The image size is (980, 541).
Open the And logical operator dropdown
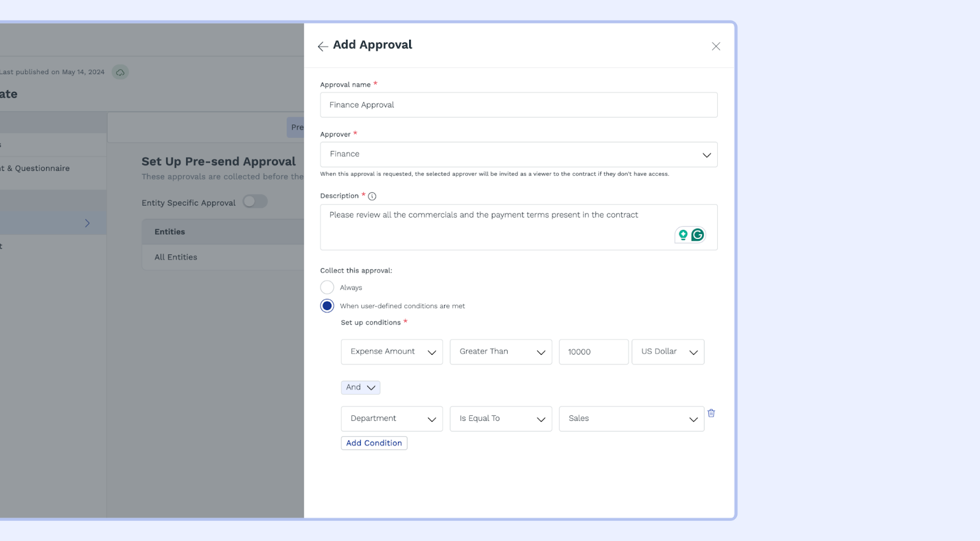point(360,387)
